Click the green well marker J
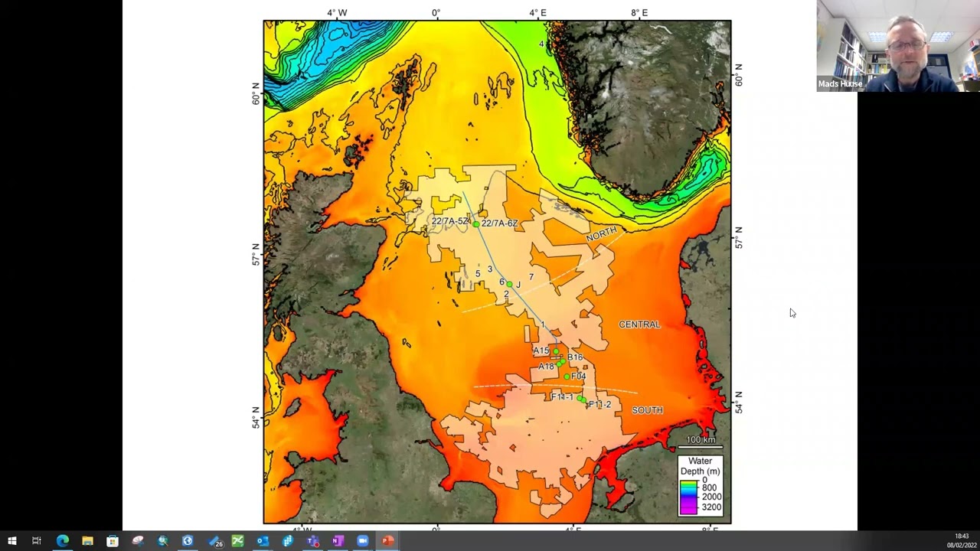This screenshot has height=551, width=980. coord(509,284)
